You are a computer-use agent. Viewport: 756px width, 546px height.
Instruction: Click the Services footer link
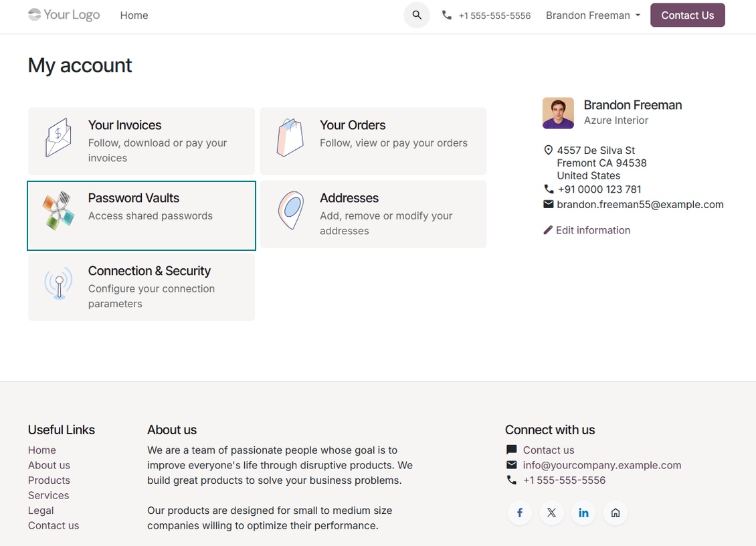[x=48, y=495]
